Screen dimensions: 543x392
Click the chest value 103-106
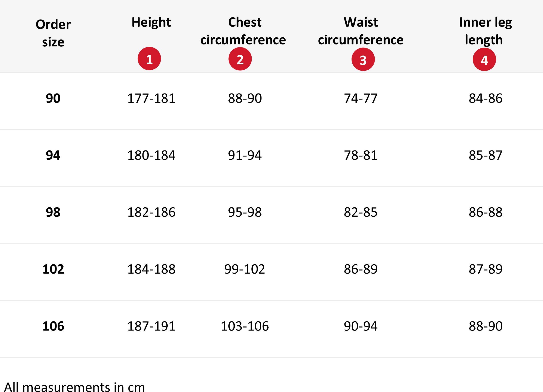point(245,326)
